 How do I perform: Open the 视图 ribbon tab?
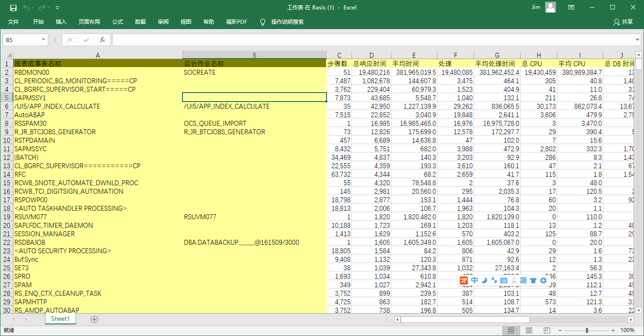point(186,22)
